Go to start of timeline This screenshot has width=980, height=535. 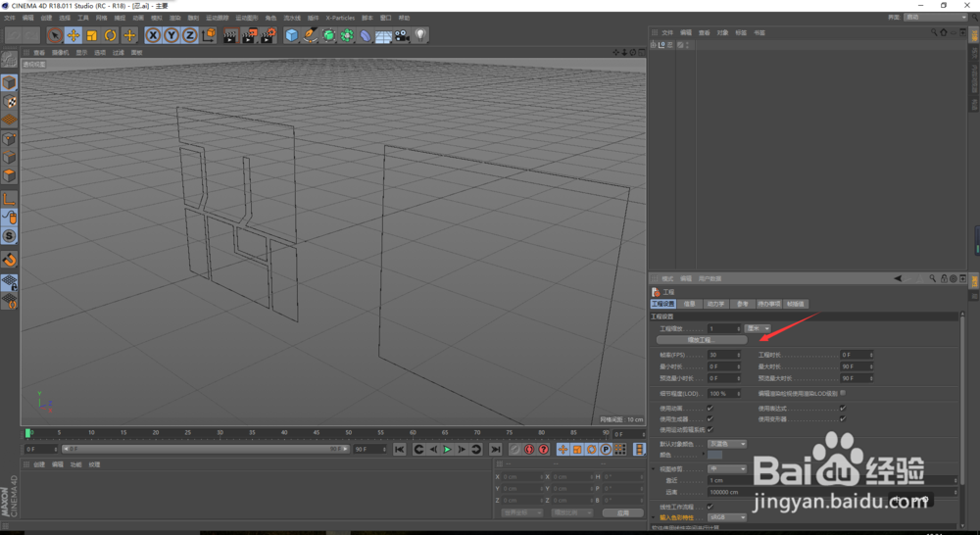(400, 450)
